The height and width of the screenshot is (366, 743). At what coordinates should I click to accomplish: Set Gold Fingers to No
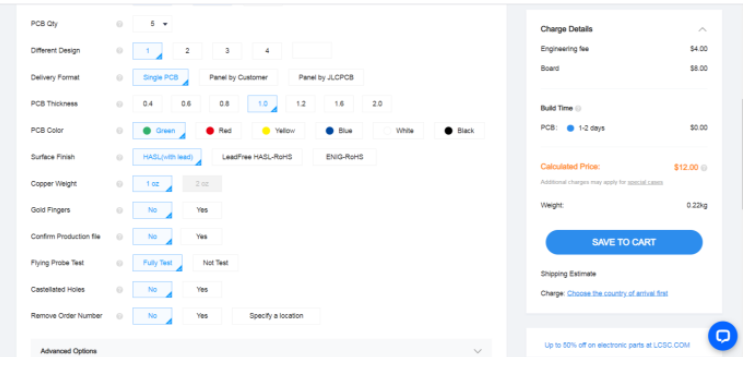click(x=153, y=210)
